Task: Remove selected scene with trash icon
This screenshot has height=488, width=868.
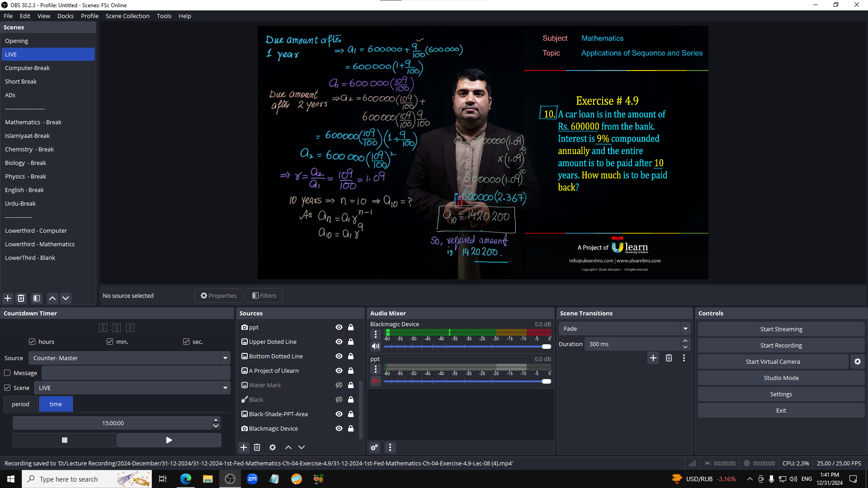Action: pos(21,298)
